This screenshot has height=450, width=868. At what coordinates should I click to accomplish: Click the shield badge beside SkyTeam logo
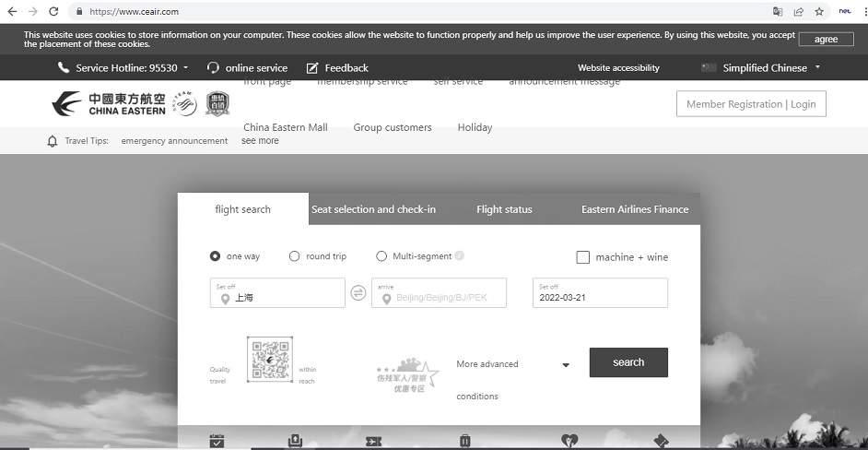pos(217,103)
